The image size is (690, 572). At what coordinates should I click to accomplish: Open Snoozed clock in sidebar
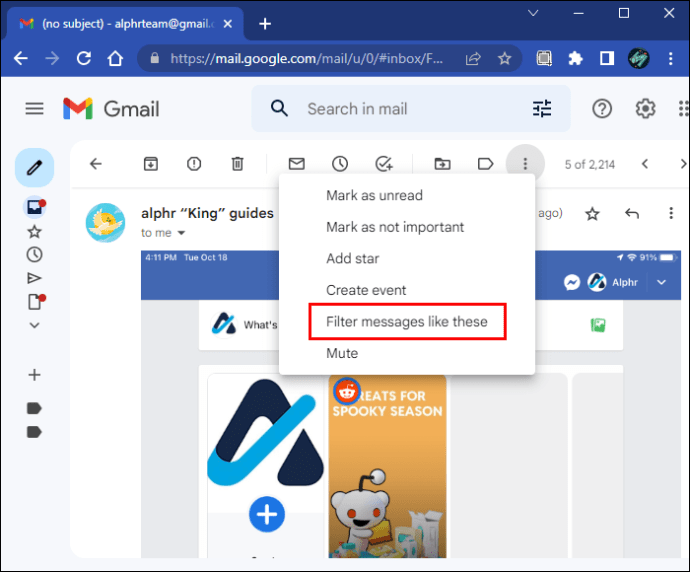pos(34,254)
